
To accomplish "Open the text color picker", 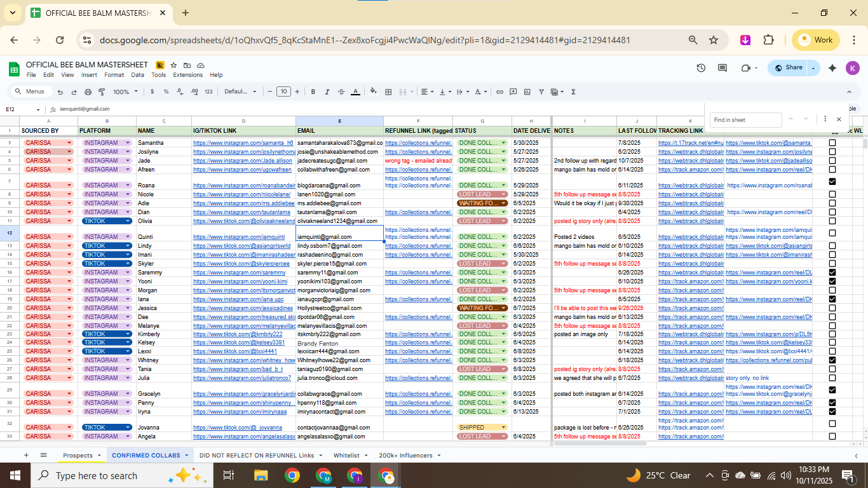I will coord(355,91).
